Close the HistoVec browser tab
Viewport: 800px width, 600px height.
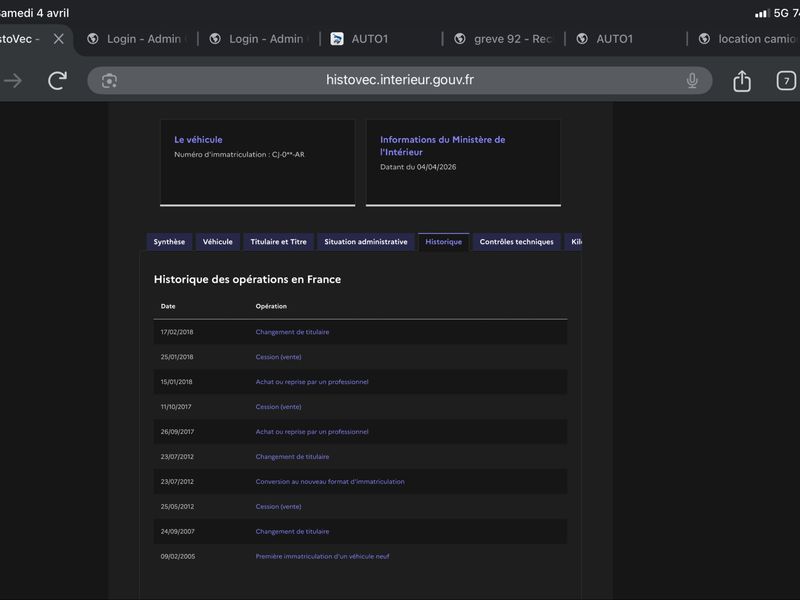click(x=58, y=39)
